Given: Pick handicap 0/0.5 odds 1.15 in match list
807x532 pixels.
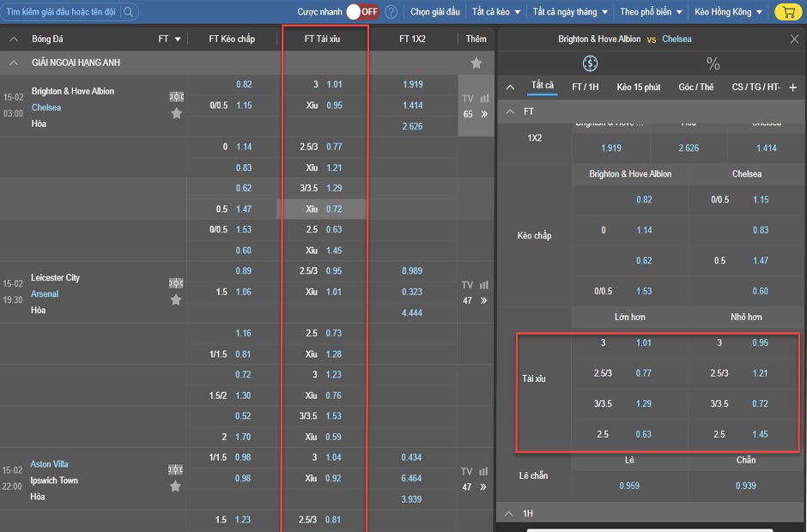Looking at the screenshot, I should 244,105.
